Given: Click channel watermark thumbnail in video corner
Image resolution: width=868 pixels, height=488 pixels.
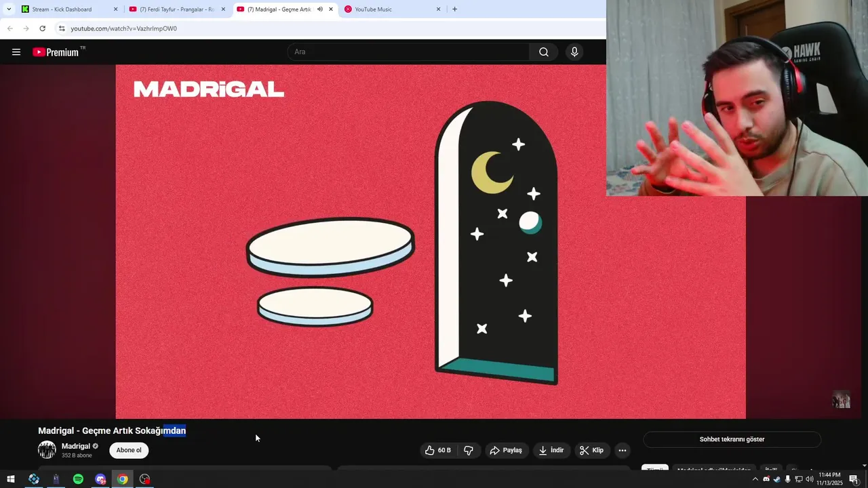Looking at the screenshot, I should 841,400.
